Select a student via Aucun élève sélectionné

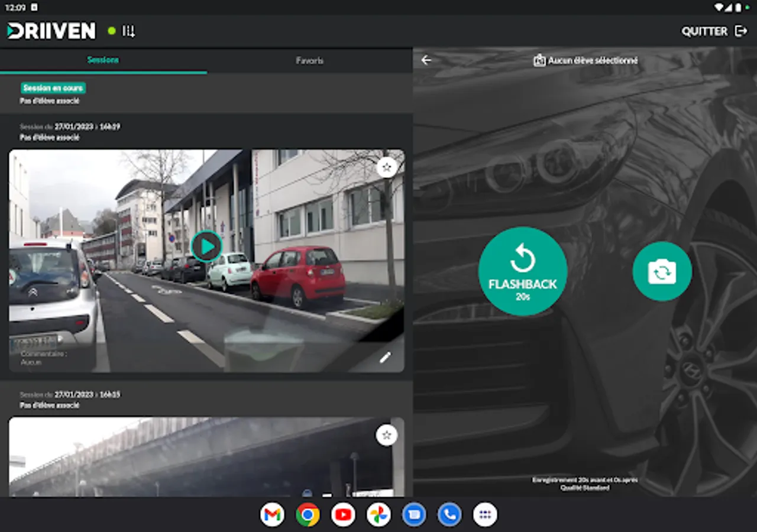(585, 60)
